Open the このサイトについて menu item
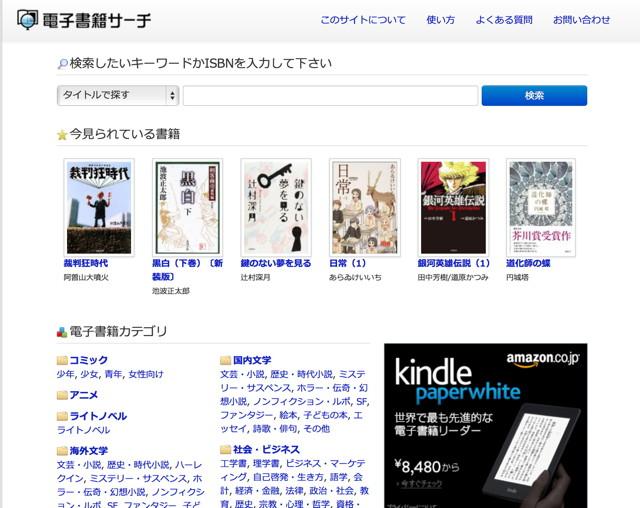Screen dimensions: 640x508 [x=363, y=20]
